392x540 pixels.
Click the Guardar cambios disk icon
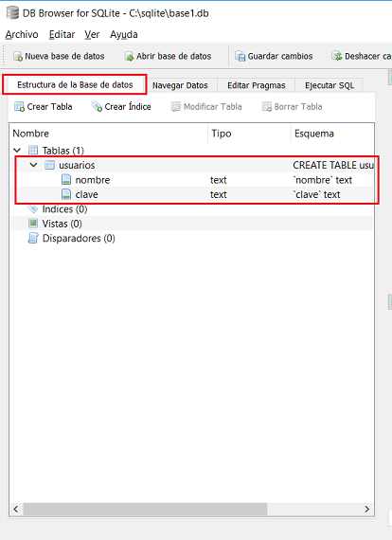click(240, 57)
